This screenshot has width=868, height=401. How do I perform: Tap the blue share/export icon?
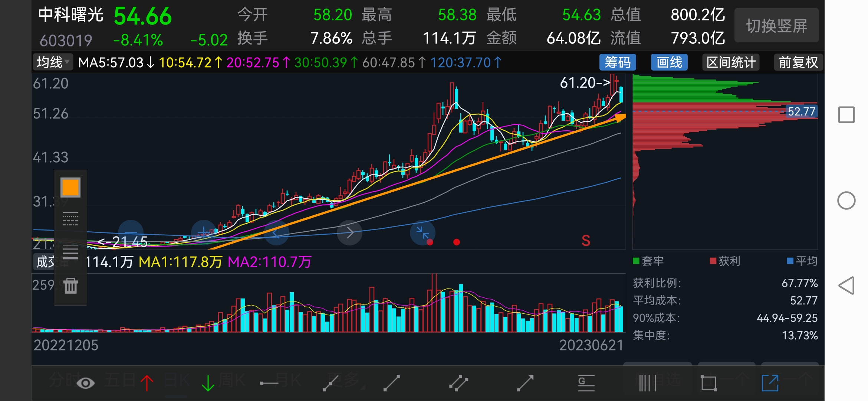click(x=770, y=383)
